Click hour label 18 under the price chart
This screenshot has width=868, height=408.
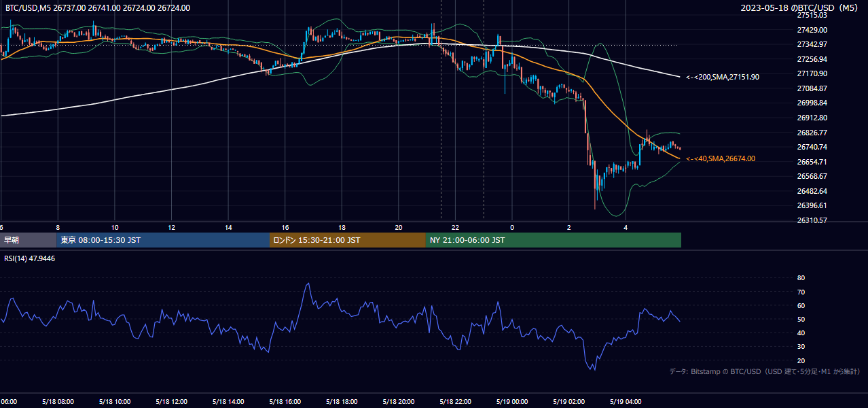pyautogui.click(x=342, y=227)
